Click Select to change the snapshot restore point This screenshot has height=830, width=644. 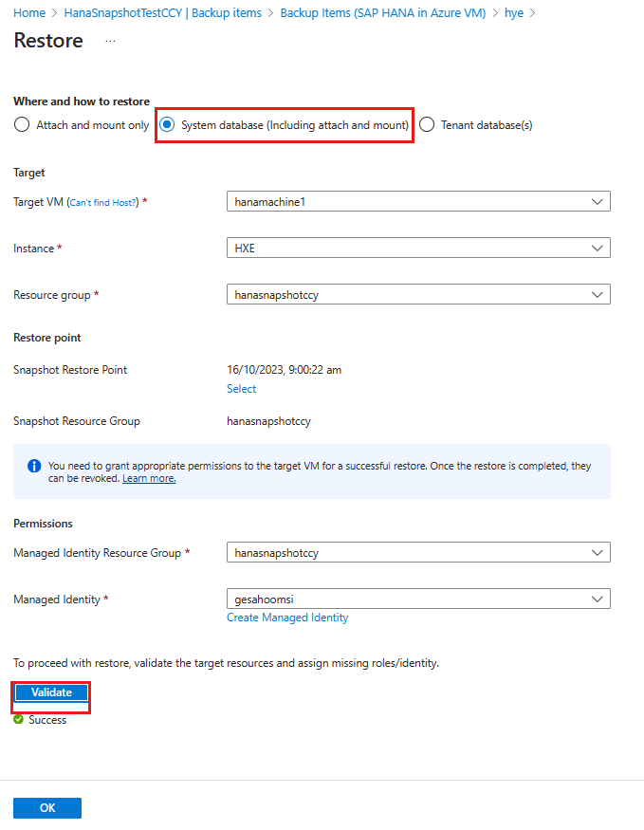tap(241, 388)
